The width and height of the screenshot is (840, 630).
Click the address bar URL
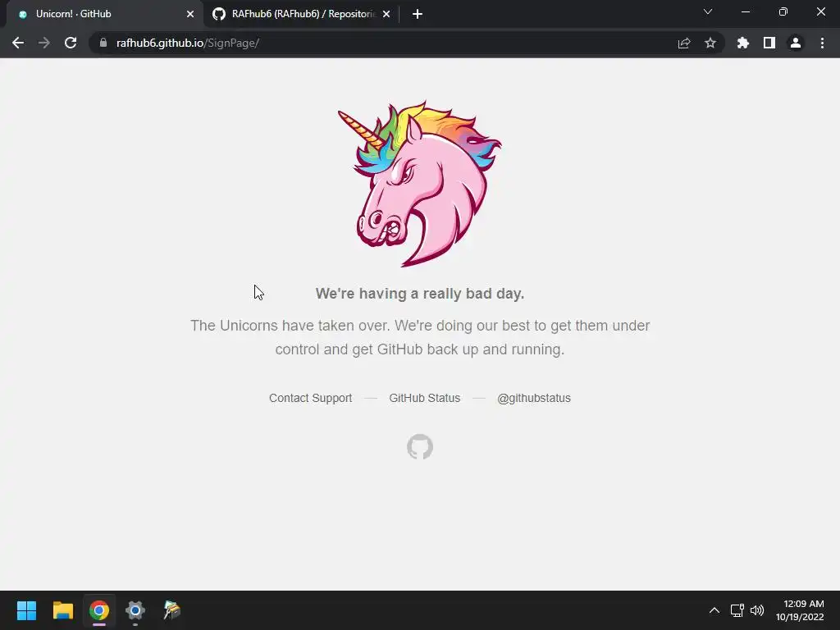click(x=188, y=43)
